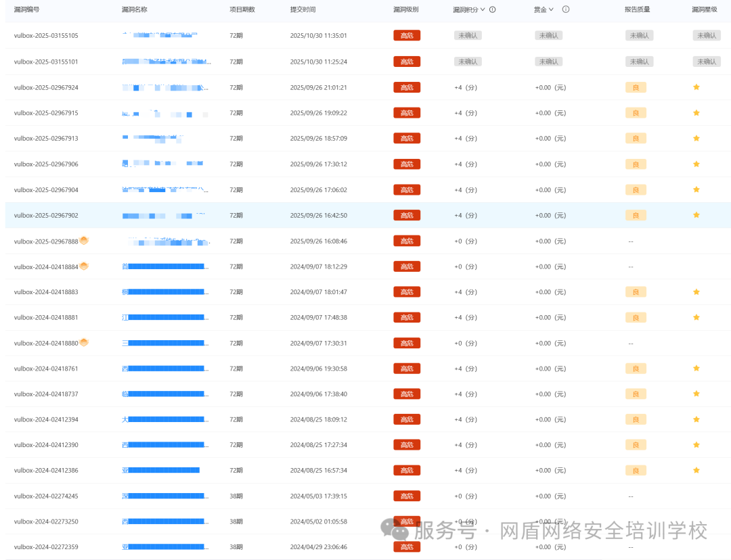Click the 漏洞编号 column header

click(26, 9)
